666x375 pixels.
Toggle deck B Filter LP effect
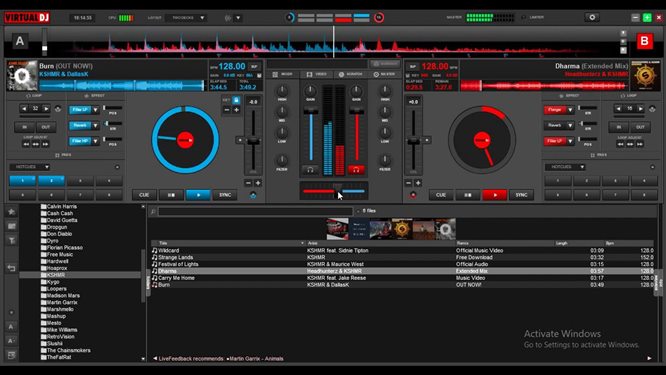(555, 141)
